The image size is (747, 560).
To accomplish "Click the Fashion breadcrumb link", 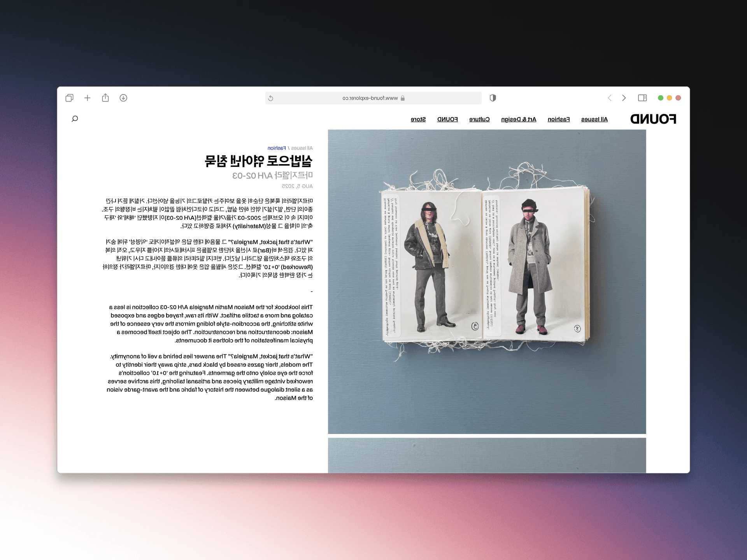I will pos(277,148).
